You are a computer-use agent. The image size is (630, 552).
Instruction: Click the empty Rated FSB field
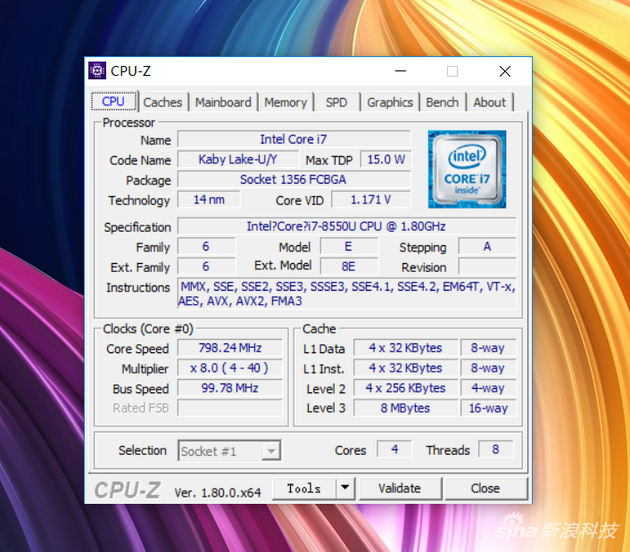pyautogui.click(x=230, y=408)
